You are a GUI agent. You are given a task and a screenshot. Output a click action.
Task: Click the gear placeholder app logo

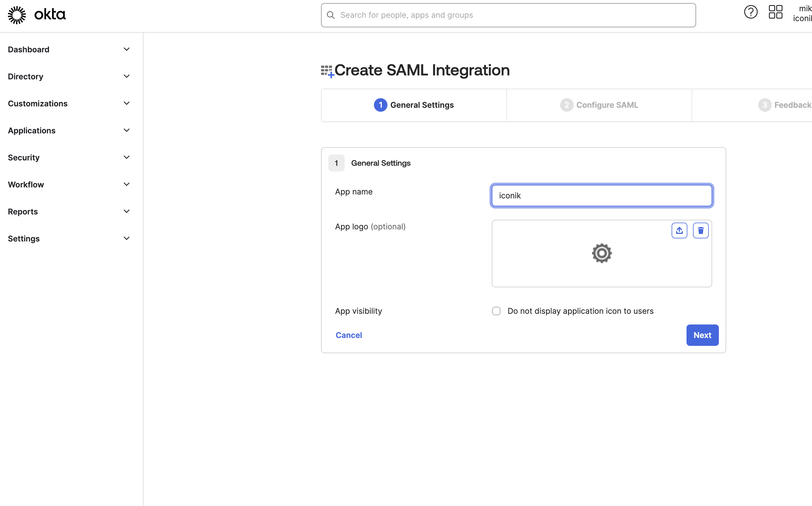tap(602, 253)
